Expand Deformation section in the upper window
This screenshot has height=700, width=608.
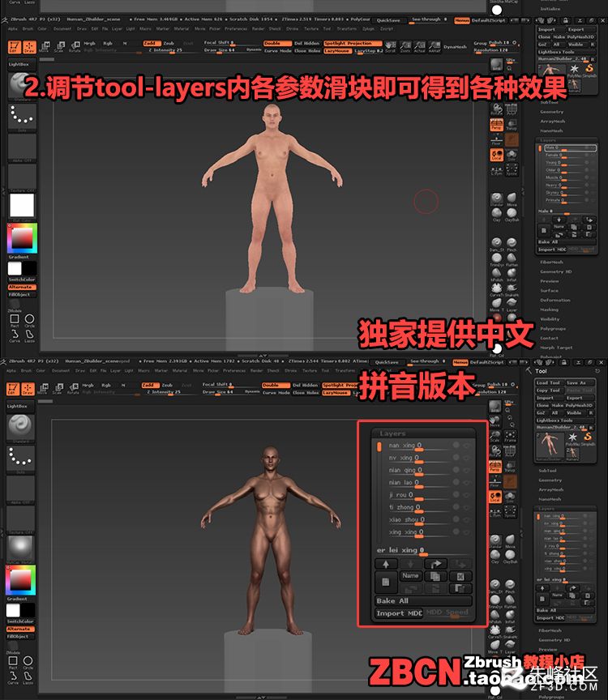click(554, 300)
